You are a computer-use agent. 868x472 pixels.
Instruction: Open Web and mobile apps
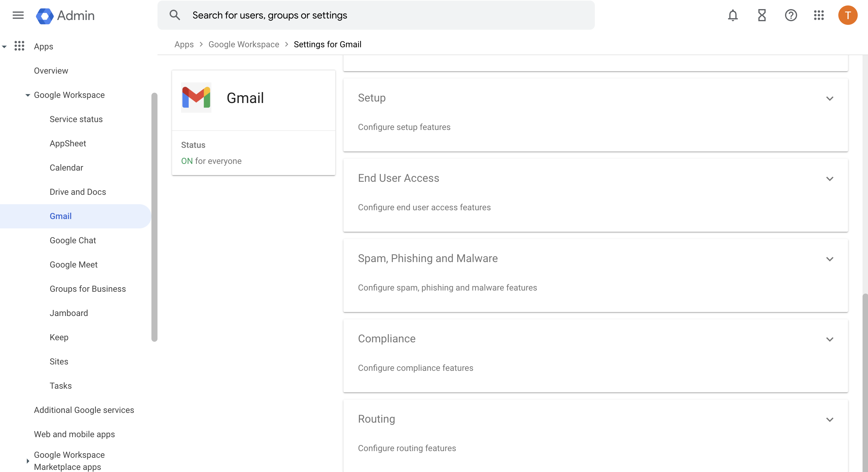[x=75, y=434]
